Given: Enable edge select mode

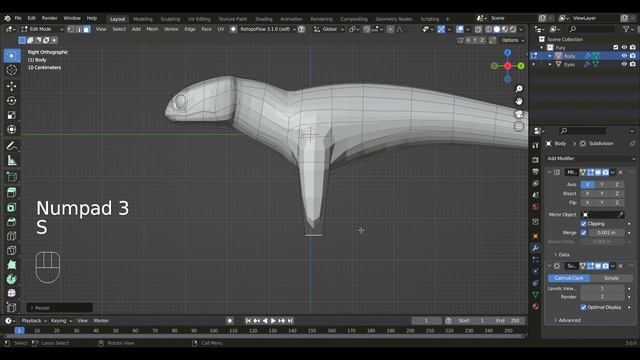Looking at the screenshot, I should [x=78, y=29].
